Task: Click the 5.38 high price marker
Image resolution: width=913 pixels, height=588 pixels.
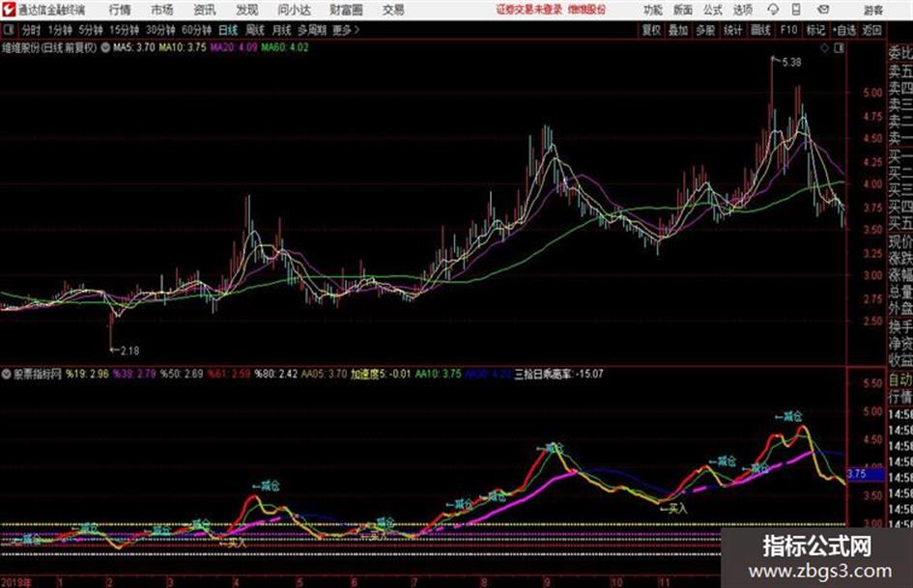Action: pos(786,62)
